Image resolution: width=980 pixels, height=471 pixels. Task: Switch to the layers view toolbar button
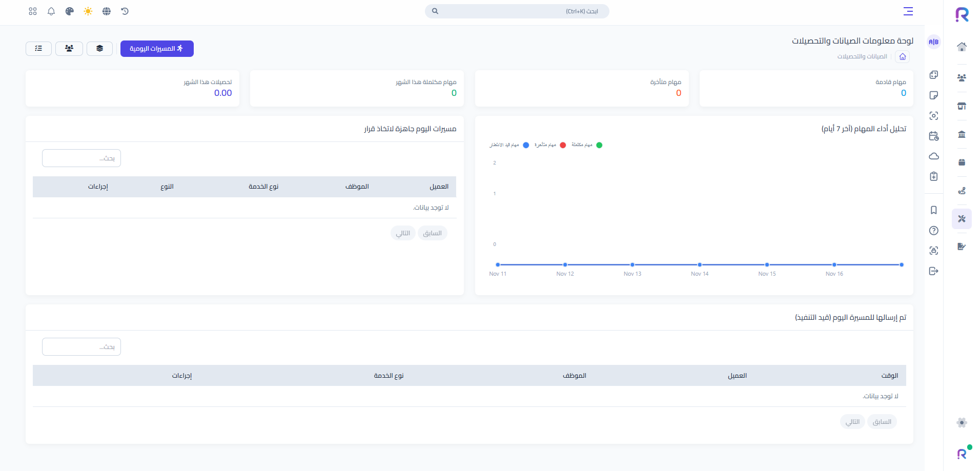99,48
